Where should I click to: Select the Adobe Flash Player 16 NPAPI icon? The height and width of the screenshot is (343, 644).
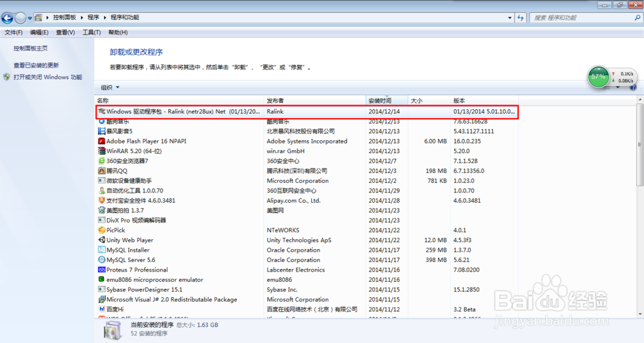(x=102, y=141)
